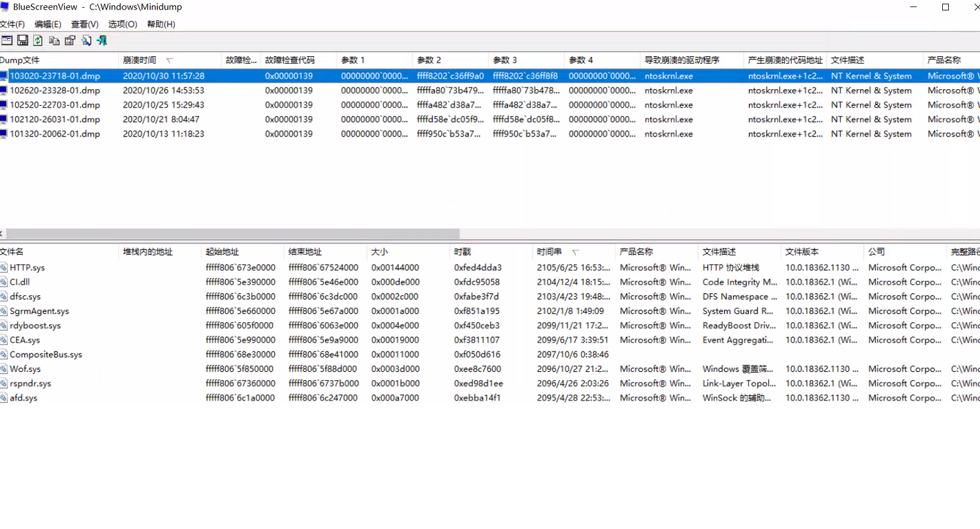
Task: Select dump file 102120-26031-01.dmp
Action: (55, 119)
